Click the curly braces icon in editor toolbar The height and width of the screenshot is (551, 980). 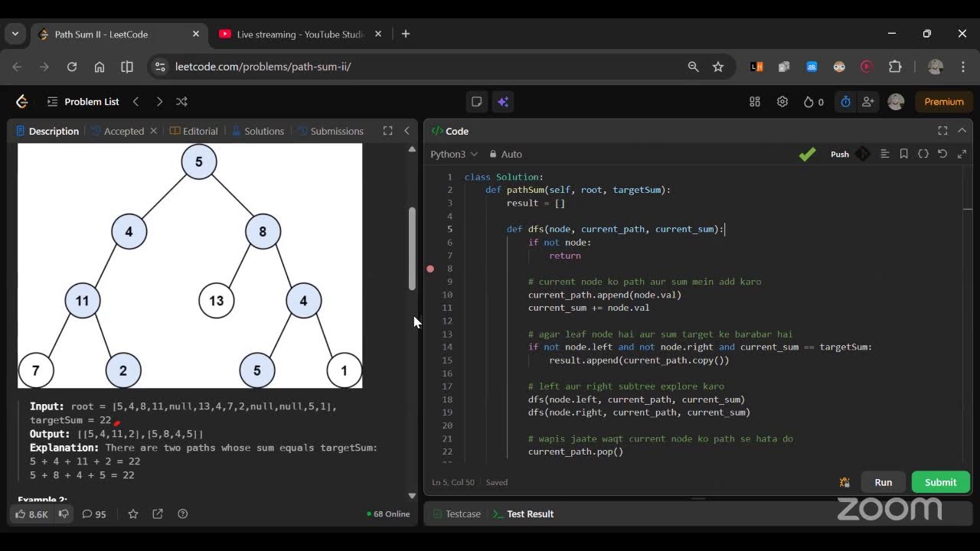click(923, 154)
